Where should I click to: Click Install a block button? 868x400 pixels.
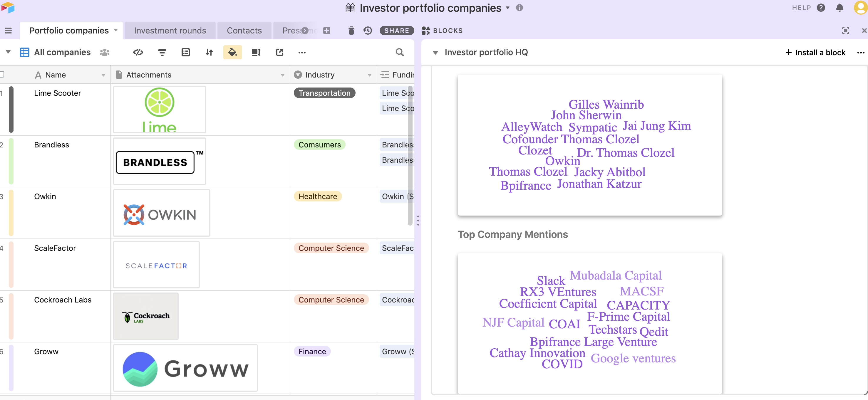(x=815, y=53)
